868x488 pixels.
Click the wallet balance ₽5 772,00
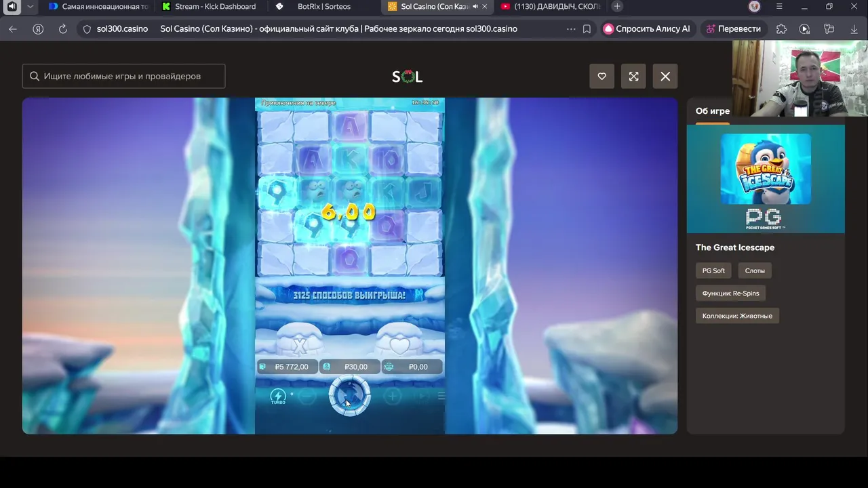tap(288, 367)
